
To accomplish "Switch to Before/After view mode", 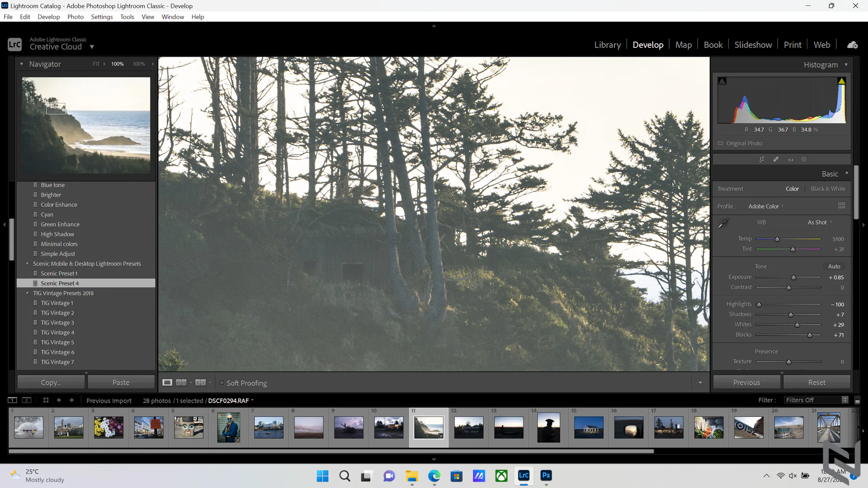I will click(181, 383).
